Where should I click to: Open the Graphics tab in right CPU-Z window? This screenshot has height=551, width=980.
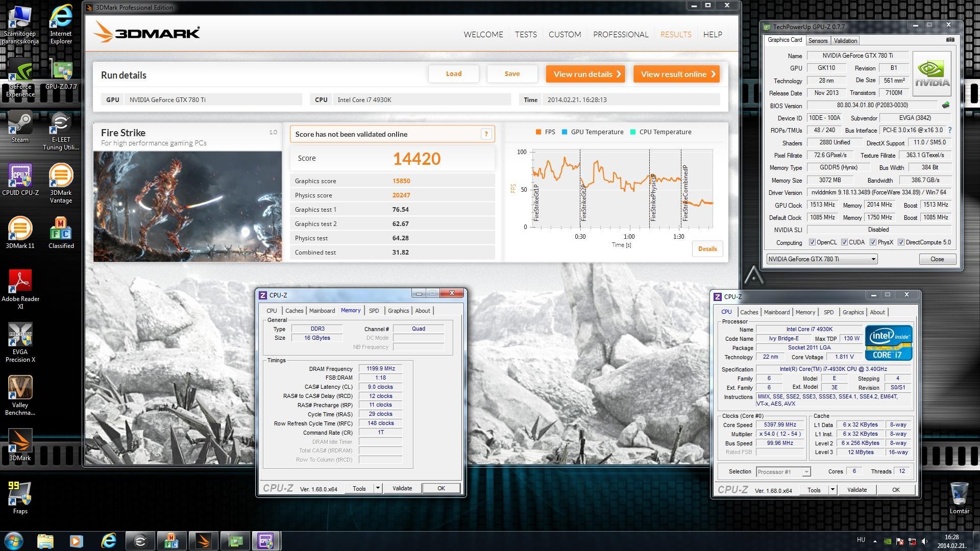coord(853,312)
